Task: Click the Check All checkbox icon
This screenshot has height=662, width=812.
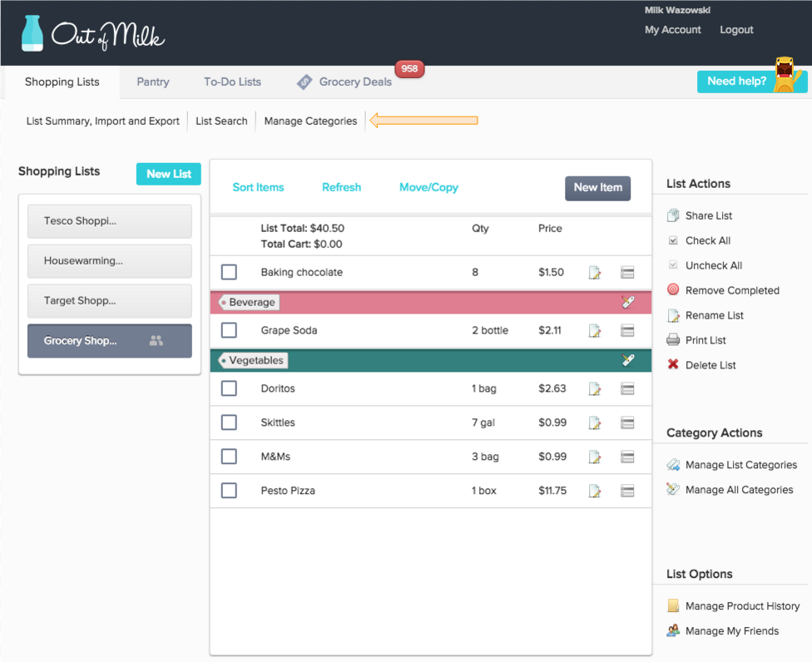Action: [x=673, y=240]
